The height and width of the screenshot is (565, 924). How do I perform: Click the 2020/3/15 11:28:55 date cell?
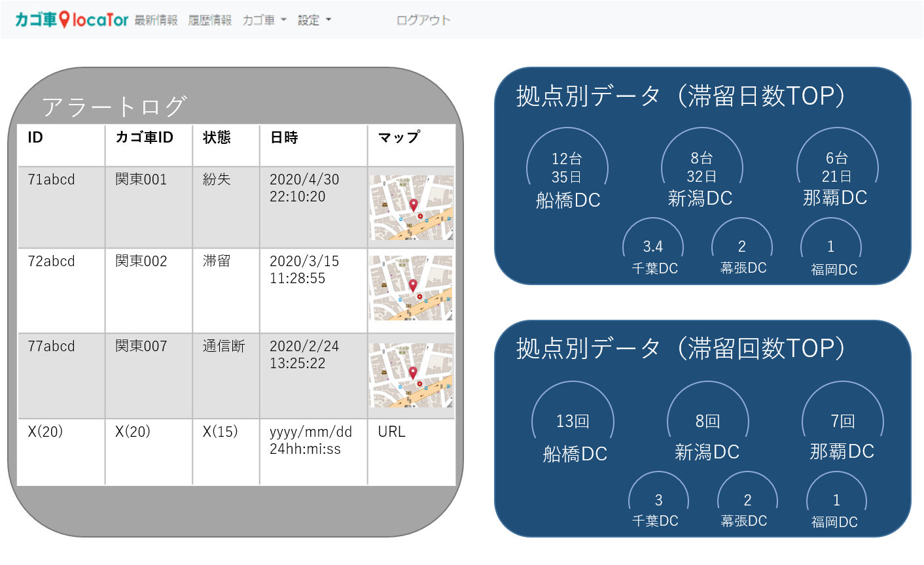(313, 291)
